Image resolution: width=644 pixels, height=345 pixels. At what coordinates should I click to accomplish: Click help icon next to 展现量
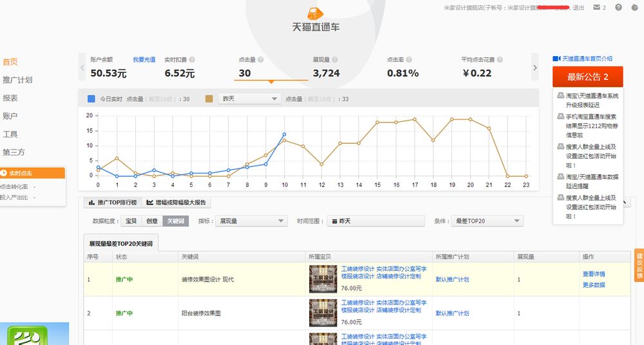(335, 59)
